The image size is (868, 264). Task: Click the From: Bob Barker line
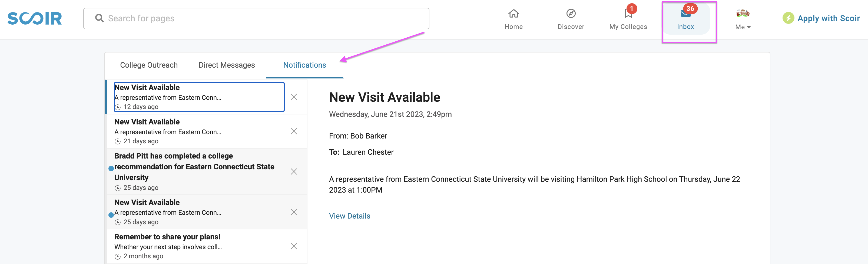(x=358, y=136)
